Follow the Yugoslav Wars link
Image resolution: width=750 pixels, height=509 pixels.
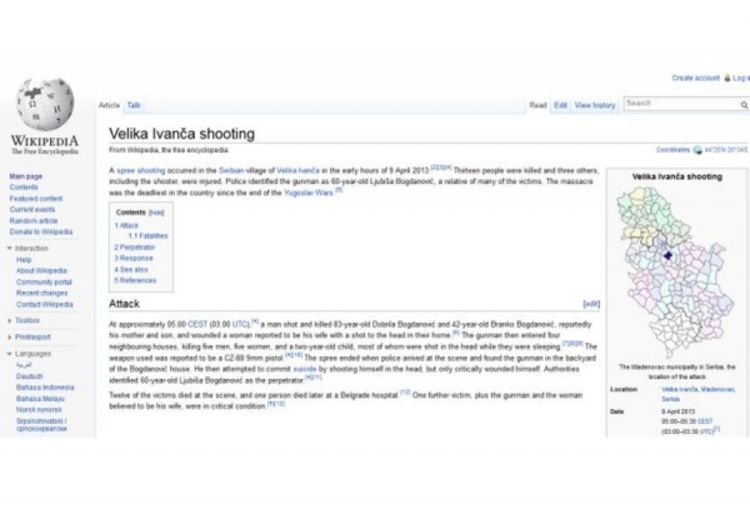click(309, 193)
